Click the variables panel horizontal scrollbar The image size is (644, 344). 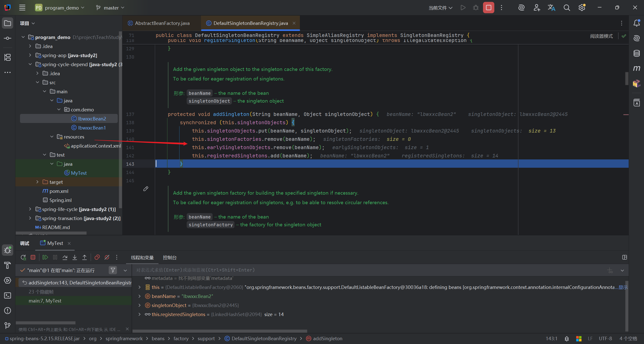(219, 331)
